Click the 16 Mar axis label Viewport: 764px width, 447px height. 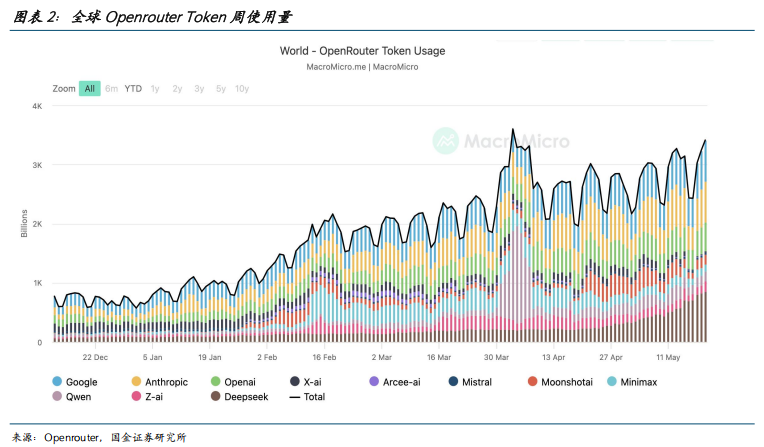[439, 357]
